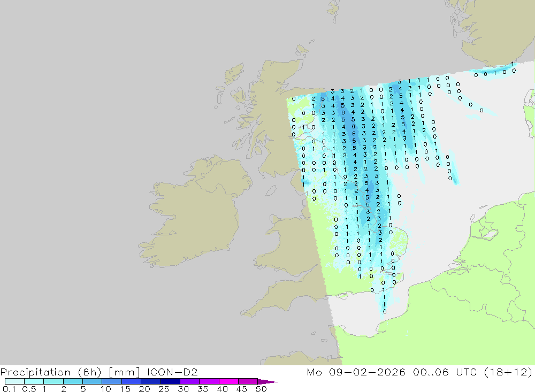The image size is (535, 392).
Task: Click the "0.5" legend scale label
Action: [x=29, y=389]
